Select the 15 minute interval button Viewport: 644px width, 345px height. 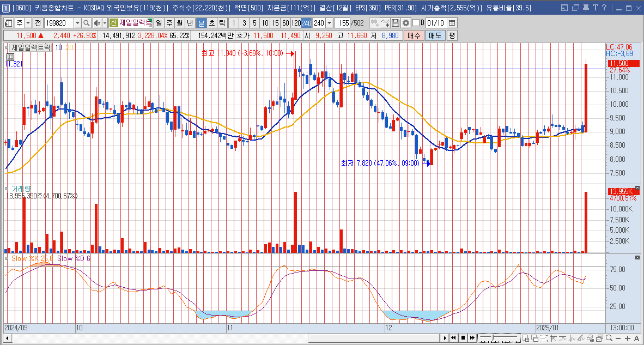pos(275,23)
